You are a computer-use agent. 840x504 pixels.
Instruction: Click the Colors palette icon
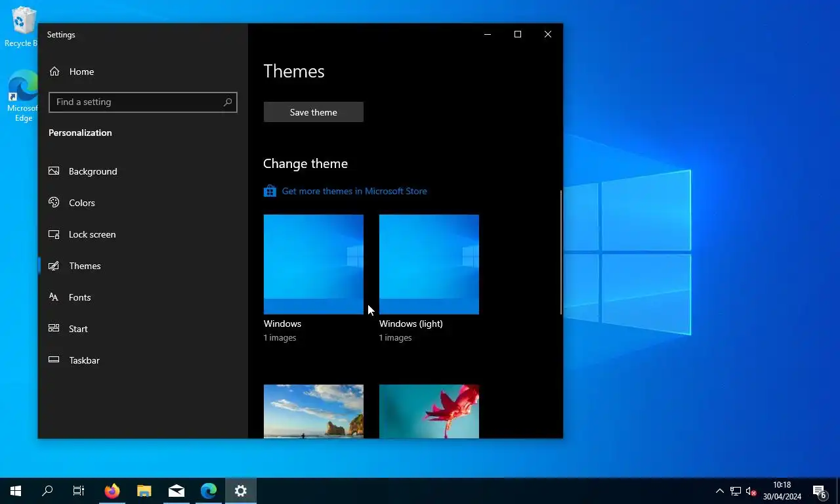click(x=54, y=203)
